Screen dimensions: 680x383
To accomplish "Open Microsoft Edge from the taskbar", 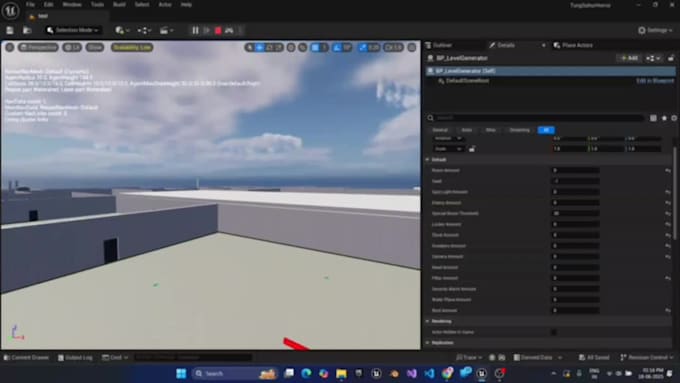I will [x=306, y=373].
